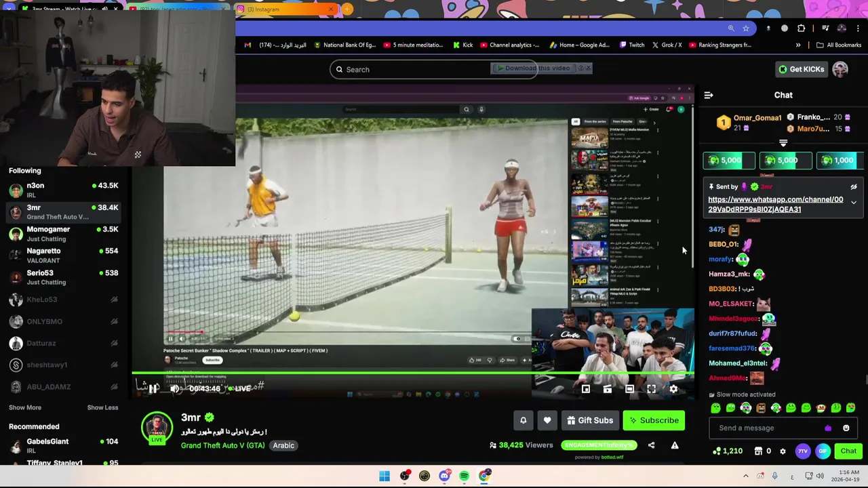The height and width of the screenshot is (488, 868).
Task: Expand the pinned message chevron
Action: [x=854, y=203]
